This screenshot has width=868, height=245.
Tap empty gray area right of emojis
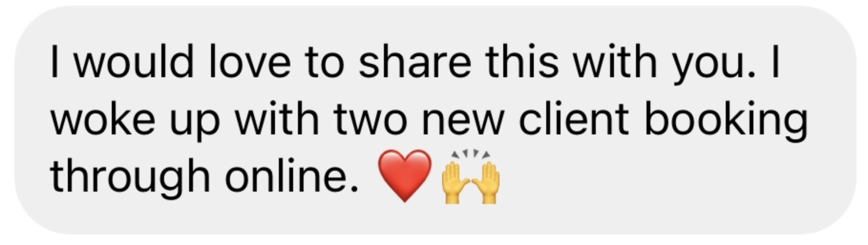[668, 177]
